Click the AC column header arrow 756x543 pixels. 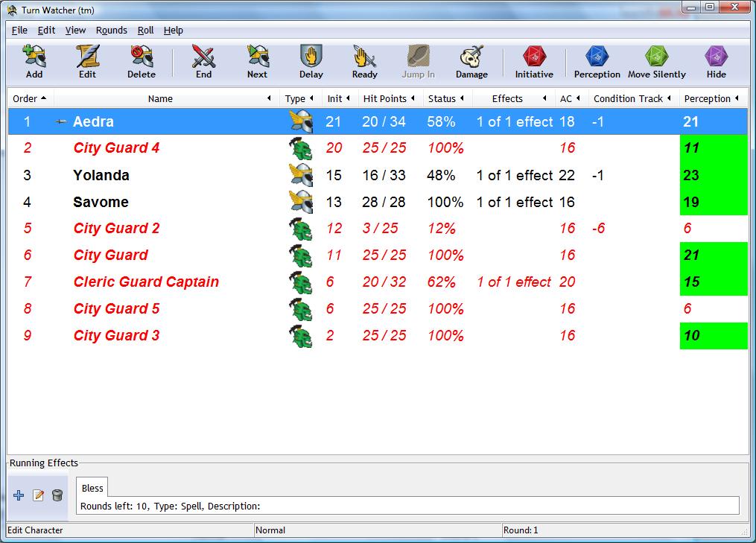click(577, 98)
